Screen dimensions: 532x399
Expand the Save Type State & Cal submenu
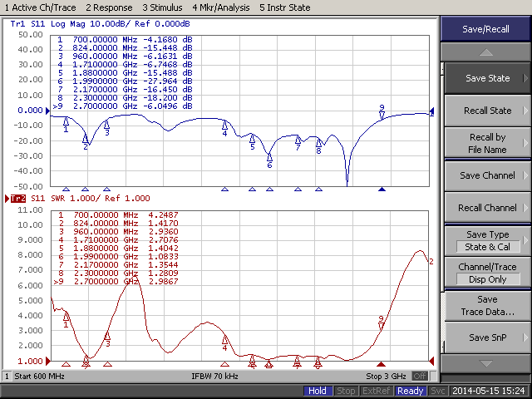[x=487, y=240]
